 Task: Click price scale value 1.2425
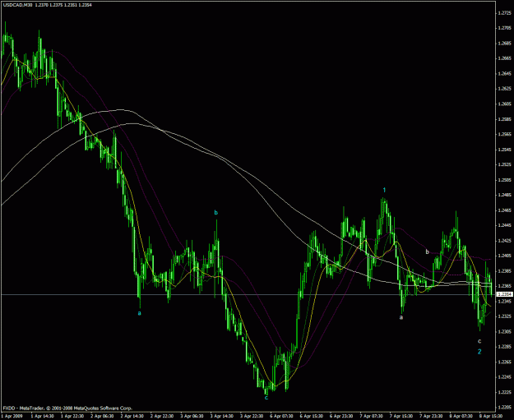pyautogui.click(x=502, y=241)
